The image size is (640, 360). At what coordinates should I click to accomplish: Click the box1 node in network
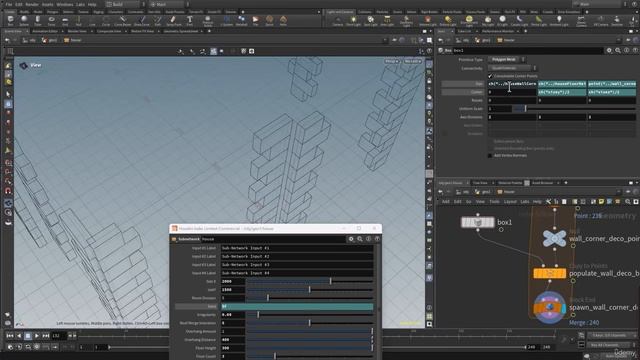click(478, 222)
